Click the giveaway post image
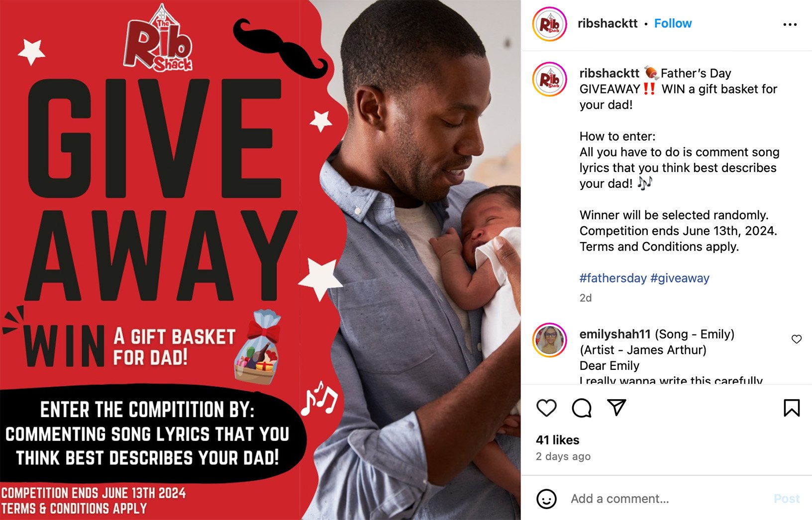The image size is (812, 520). pos(260,260)
